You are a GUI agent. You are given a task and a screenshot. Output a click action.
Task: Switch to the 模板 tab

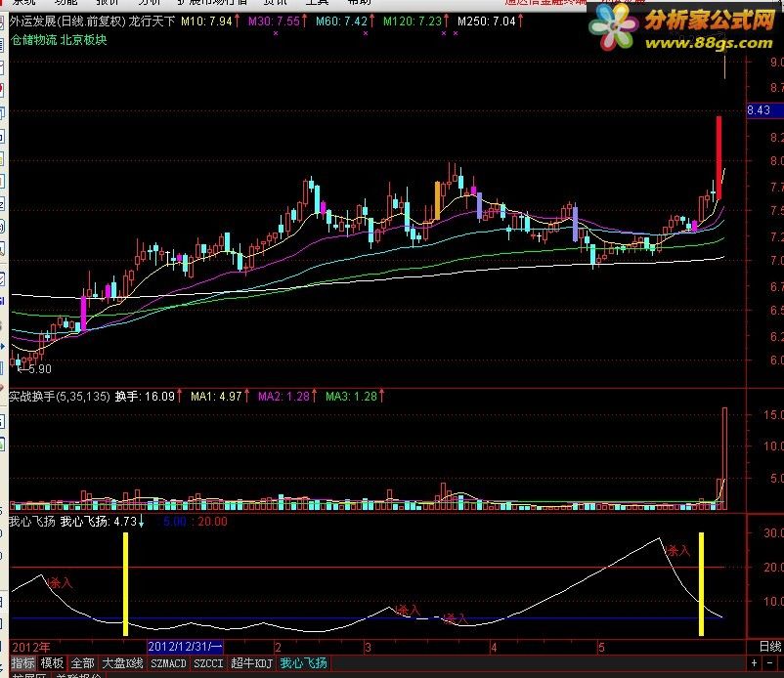[x=52, y=663]
